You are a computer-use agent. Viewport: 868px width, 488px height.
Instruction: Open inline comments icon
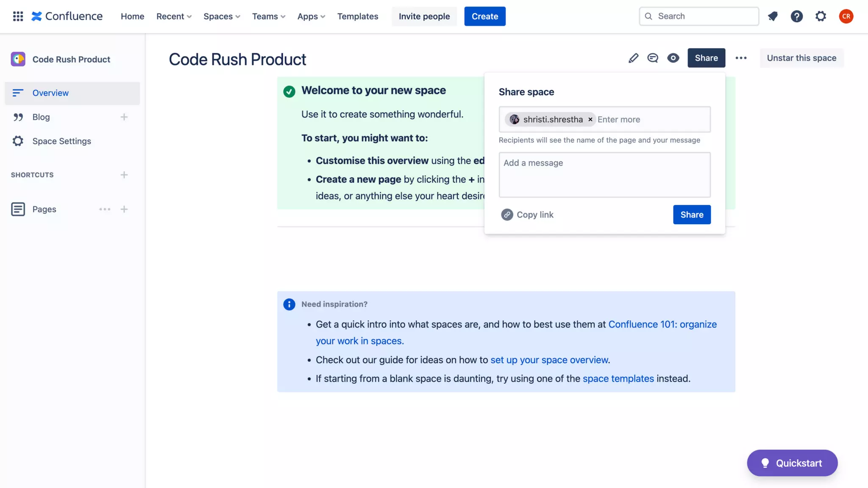coord(653,58)
